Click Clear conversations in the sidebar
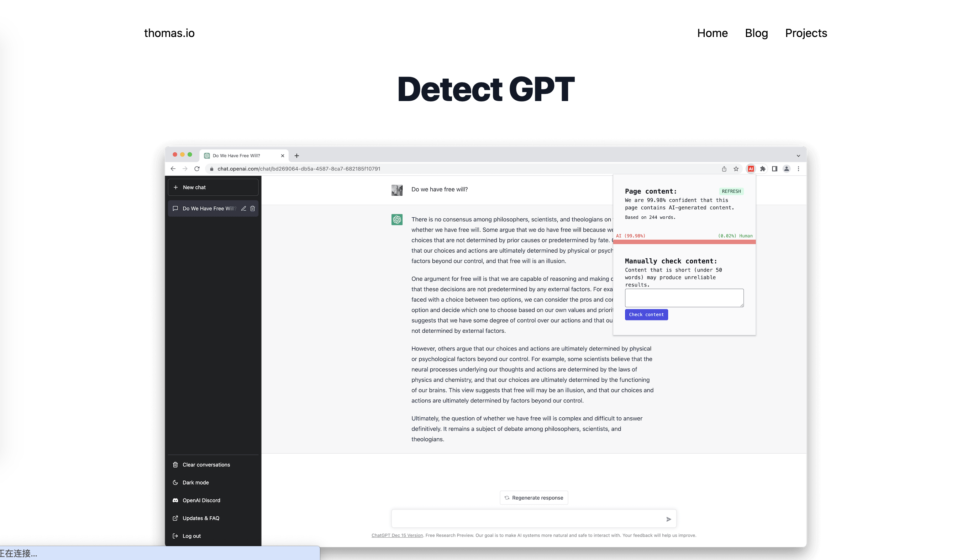 [213, 465]
